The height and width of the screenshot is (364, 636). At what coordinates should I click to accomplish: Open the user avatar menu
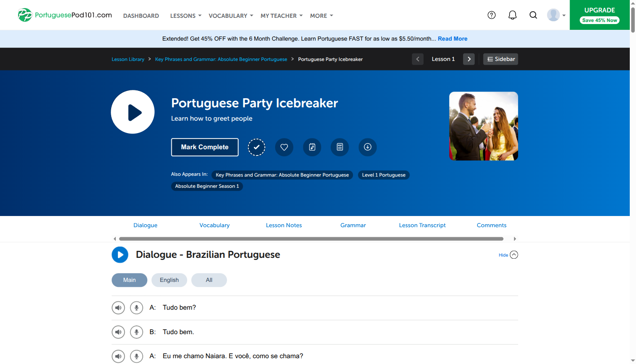pos(556,15)
